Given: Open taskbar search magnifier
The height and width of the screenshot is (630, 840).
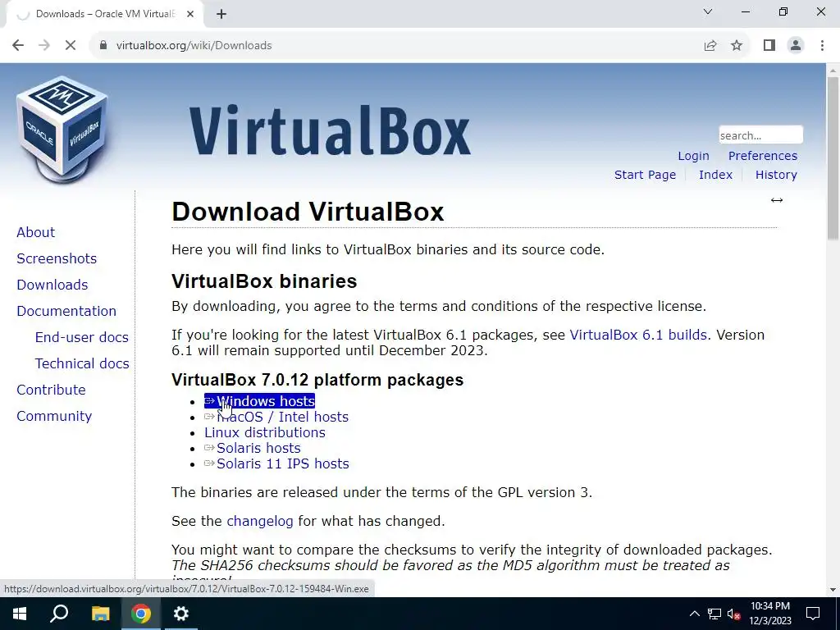Looking at the screenshot, I should (x=59, y=614).
